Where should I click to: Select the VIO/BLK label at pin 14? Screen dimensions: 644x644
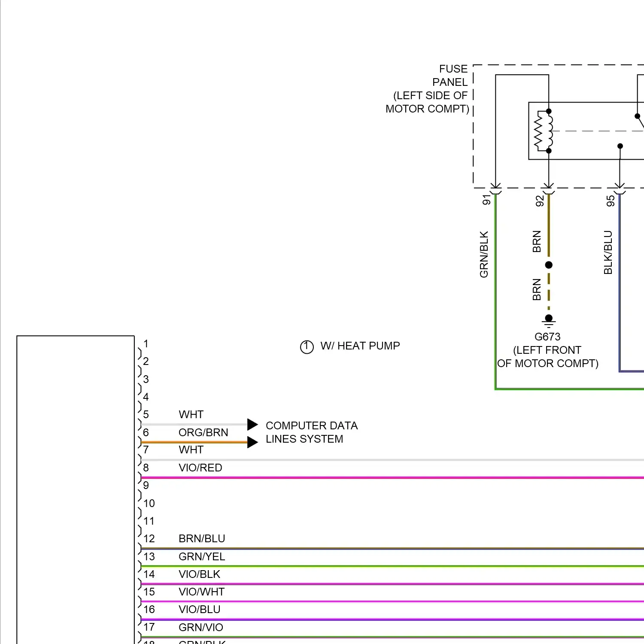pos(200,574)
